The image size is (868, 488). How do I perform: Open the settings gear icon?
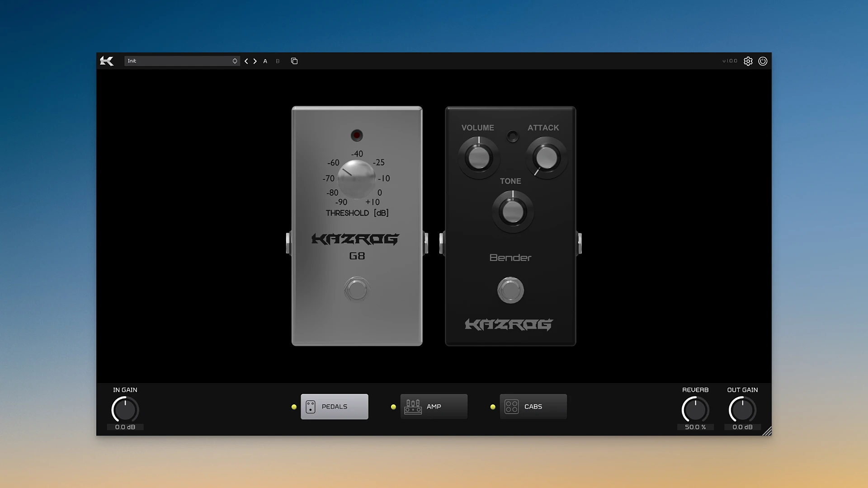point(748,61)
